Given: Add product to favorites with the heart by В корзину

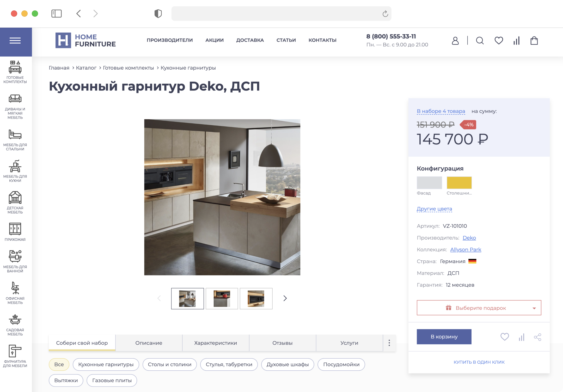Looking at the screenshot, I should coord(505,337).
